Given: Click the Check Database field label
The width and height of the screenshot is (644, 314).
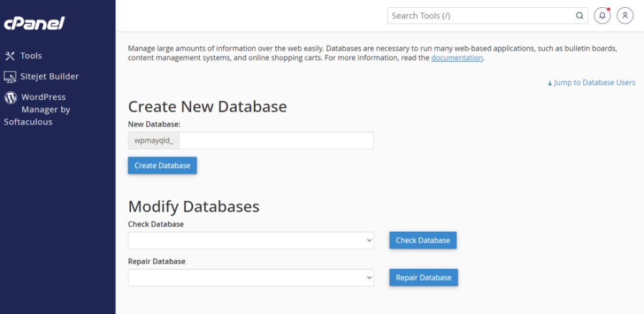Looking at the screenshot, I should 156,225.
